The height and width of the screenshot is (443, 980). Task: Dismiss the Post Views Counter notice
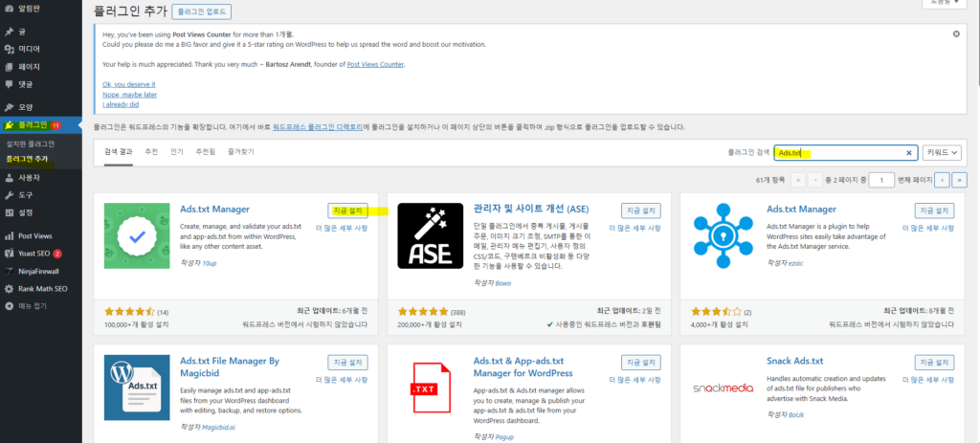[x=956, y=33]
